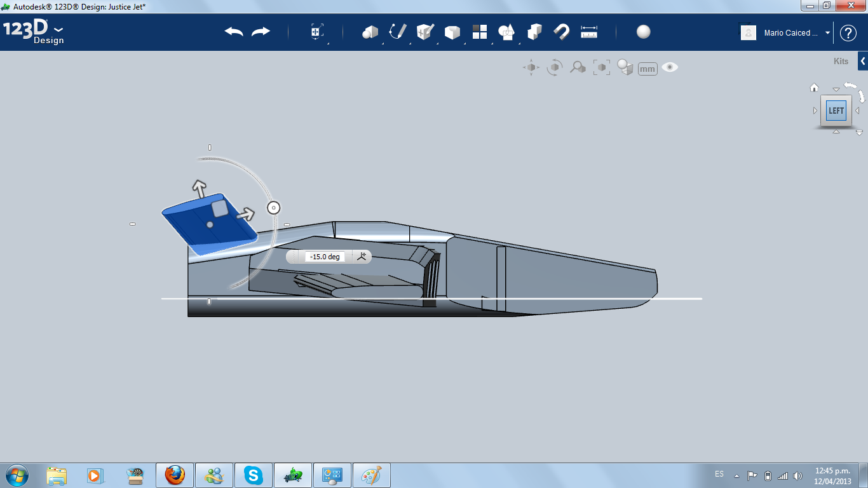Image resolution: width=868 pixels, height=488 pixels.
Task: Rotate view using the cube's top arrow
Action: click(836, 90)
